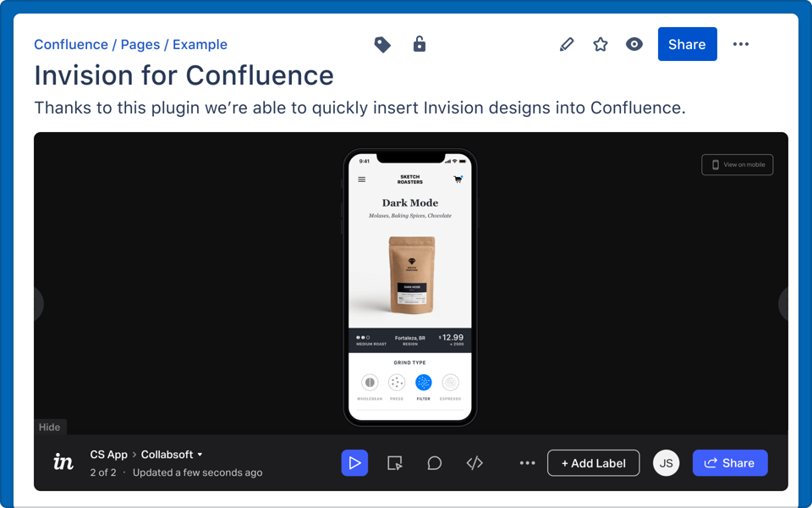Click Medium Roast indicator
The image size is (812, 508).
[370, 340]
